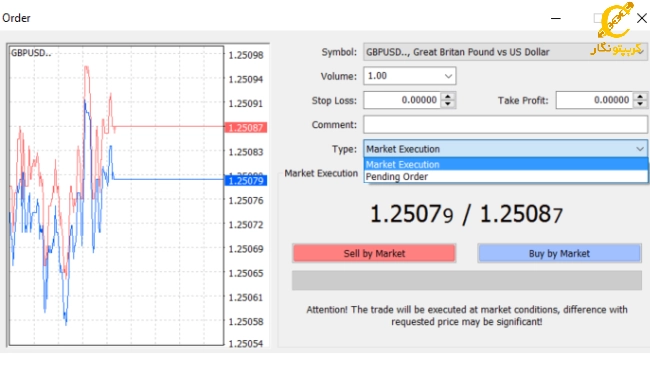
Task: Increase Take Profit with up arrow
Action: [640, 97]
